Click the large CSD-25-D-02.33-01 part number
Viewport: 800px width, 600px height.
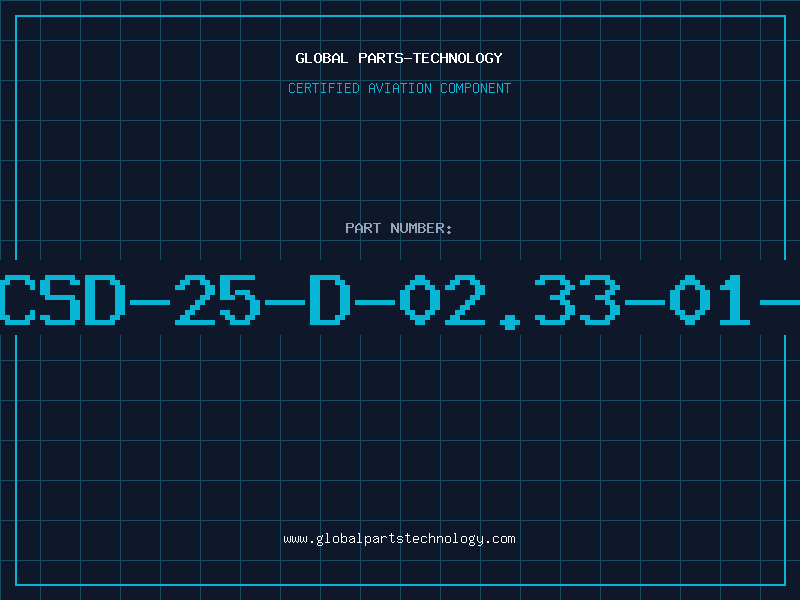tap(400, 301)
